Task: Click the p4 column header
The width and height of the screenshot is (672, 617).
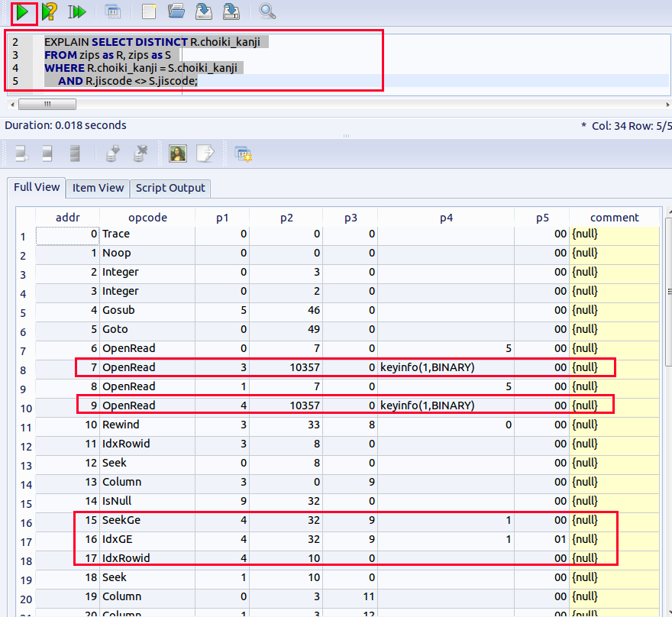Action: pos(446,218)
